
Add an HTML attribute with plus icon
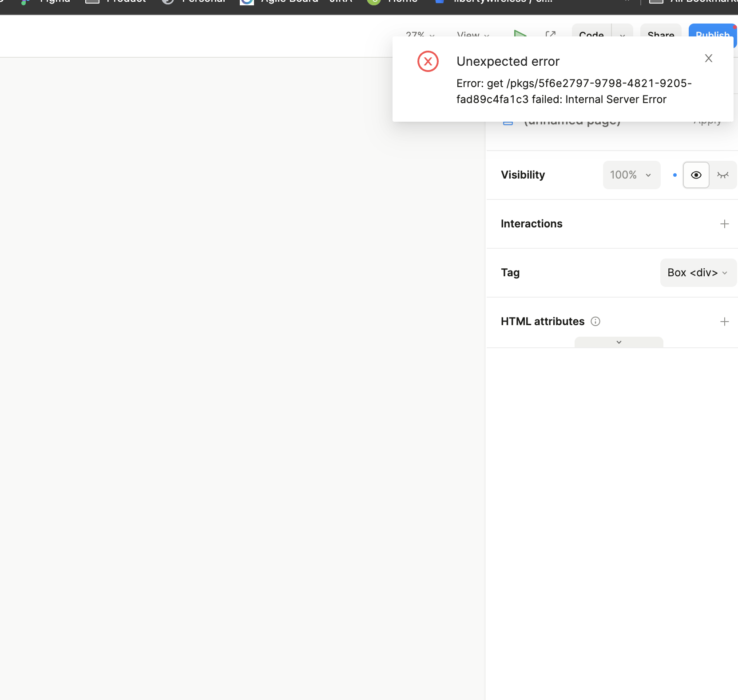(x=724, y=322)
